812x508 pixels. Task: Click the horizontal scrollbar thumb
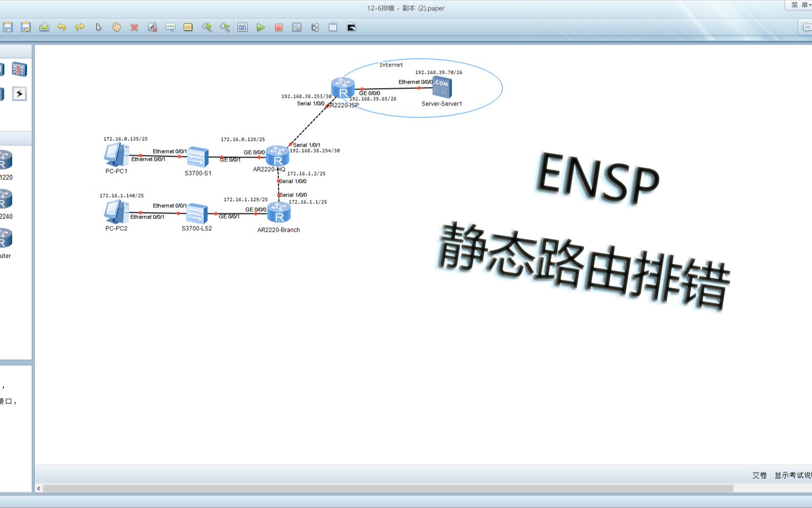click(x=388, y=488)
